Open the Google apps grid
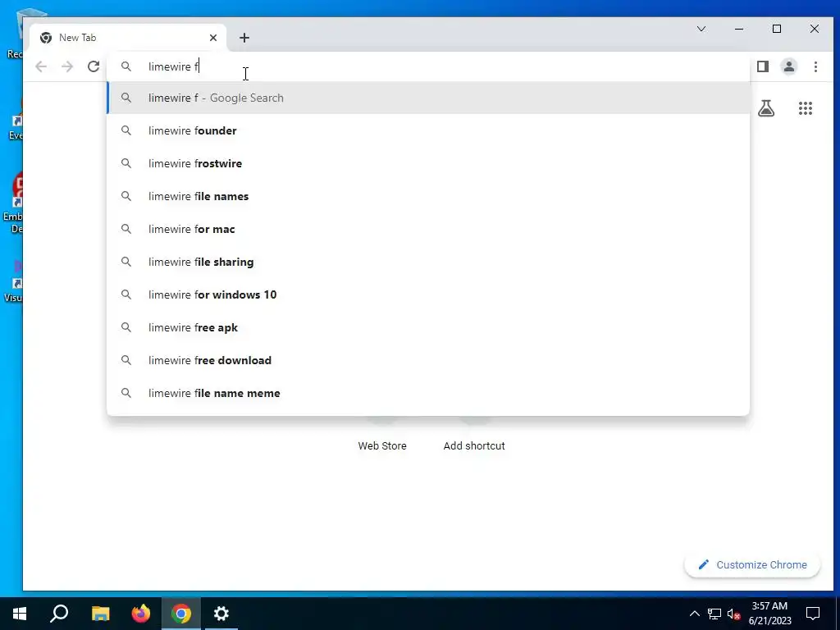 pos(806,109)
